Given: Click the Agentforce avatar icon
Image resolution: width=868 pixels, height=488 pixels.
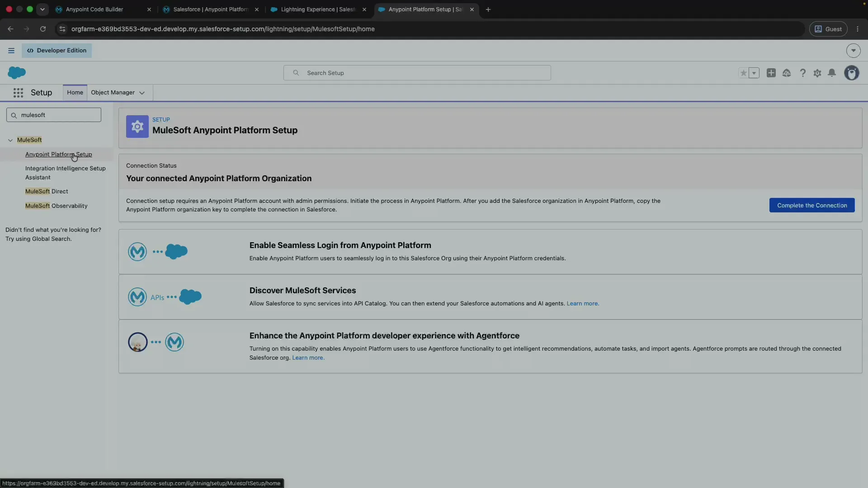Looking at the screenshot, I should [138, 342].
